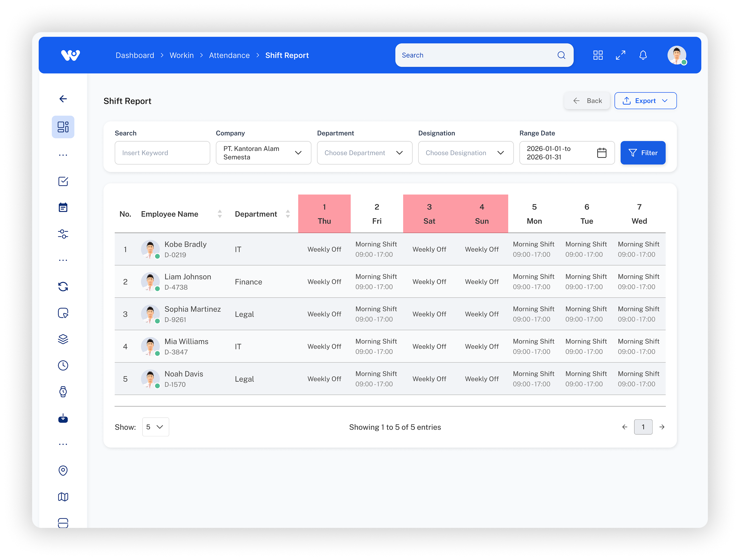Open the Export dropdown button
Viewport: 740px width, 560px height.
point(645,101)
